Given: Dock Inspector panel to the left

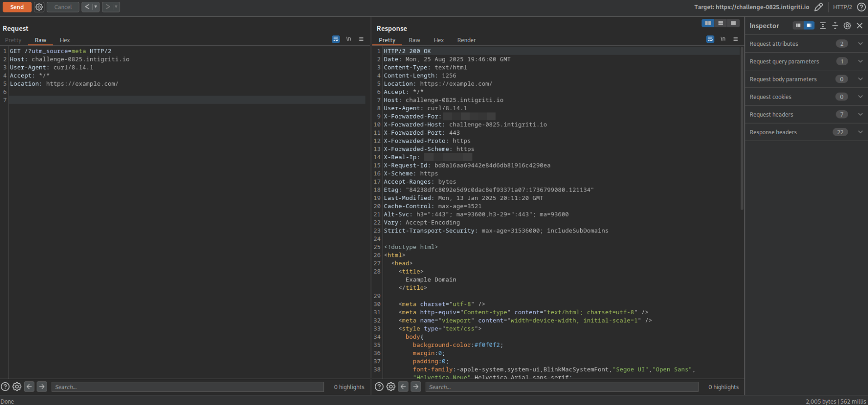Looking at the screenshot, I should pos(798,25).
